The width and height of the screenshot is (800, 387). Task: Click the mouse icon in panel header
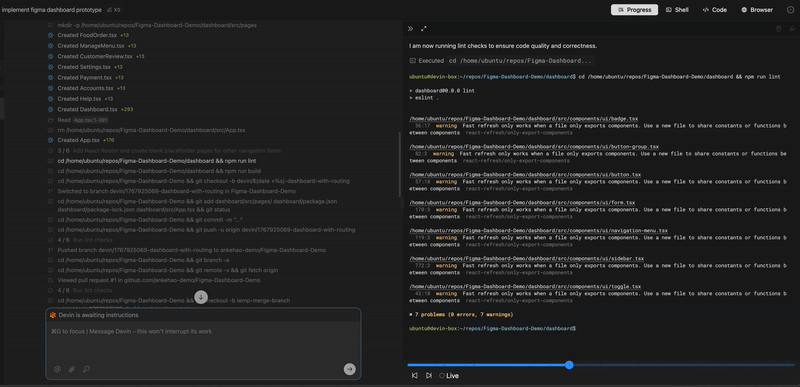(779, 29)
